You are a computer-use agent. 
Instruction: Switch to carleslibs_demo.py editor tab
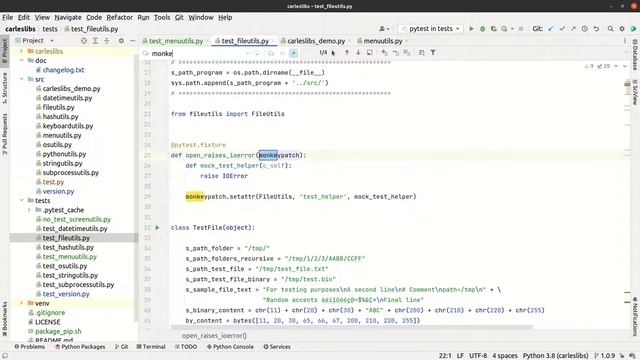[x=316, y=41]
